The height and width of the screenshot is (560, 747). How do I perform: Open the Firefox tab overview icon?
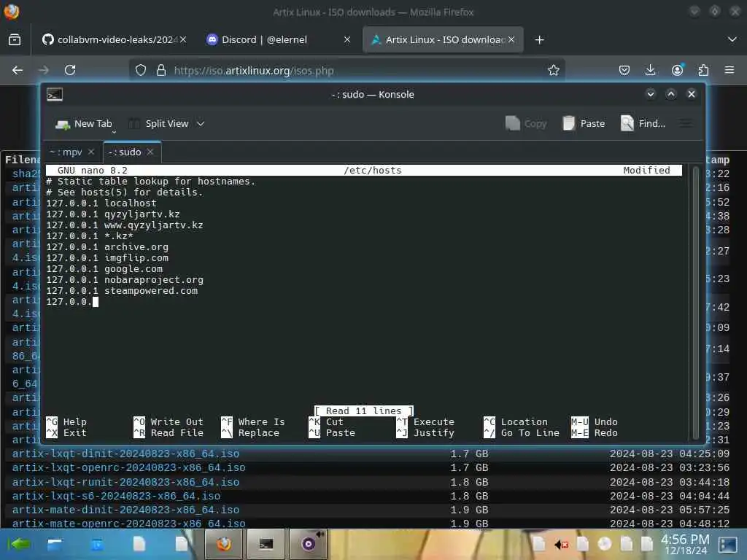(x=15, y=40)
